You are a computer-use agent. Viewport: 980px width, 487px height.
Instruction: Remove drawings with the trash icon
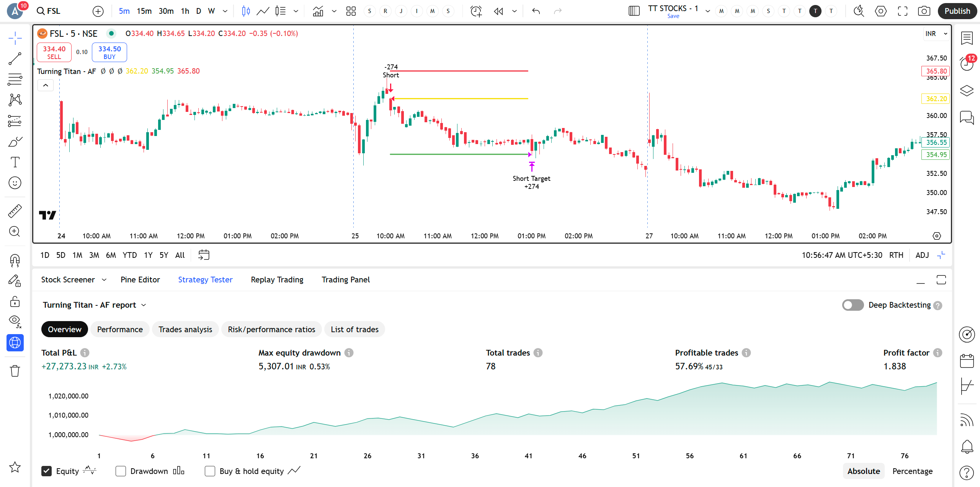click(15, 371)
